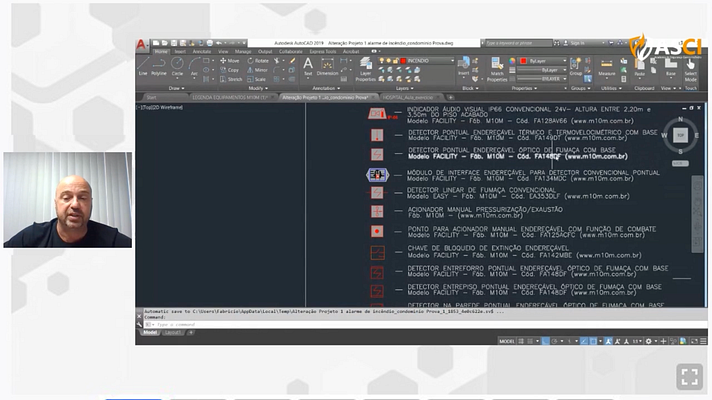The width and height of the screenshot is (712, 400).
Task: Click the Group tool
Action: 575,66
